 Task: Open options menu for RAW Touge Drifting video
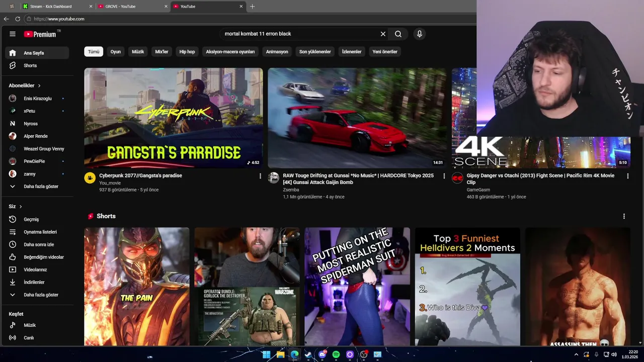pyautogui.click(x=444, y=176)
